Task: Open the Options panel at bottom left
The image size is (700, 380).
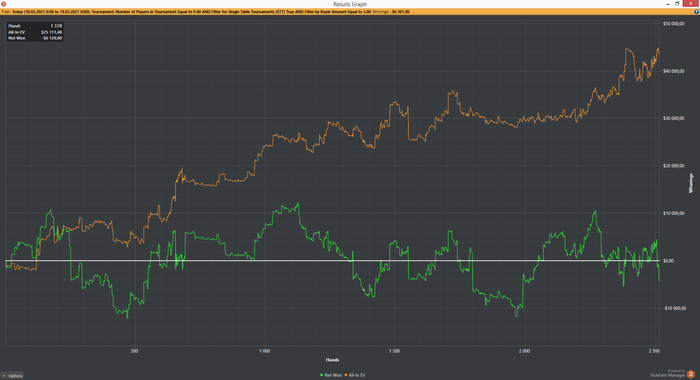Action: [12, 376]
